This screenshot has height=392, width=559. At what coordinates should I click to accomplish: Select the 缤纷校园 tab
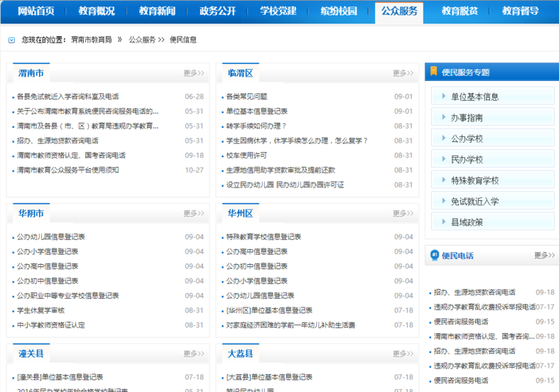[x=338, y=11]
